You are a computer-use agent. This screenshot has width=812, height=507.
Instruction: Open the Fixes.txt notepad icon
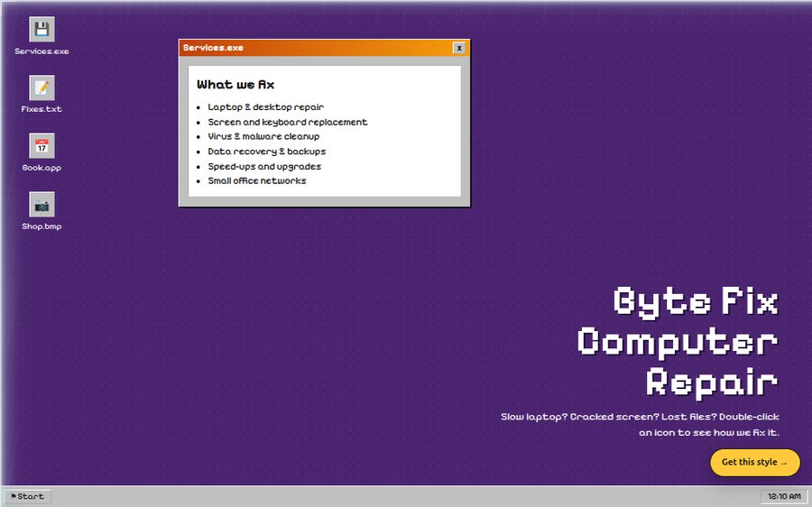(x=42, y=88)
